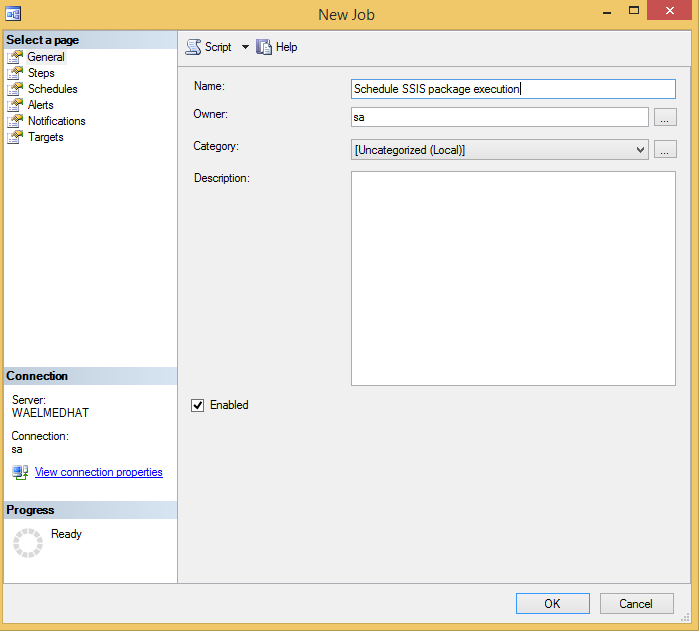Click the Targets page icon
The height and width of the screenshot is (631, 699).
pos(15,138)
